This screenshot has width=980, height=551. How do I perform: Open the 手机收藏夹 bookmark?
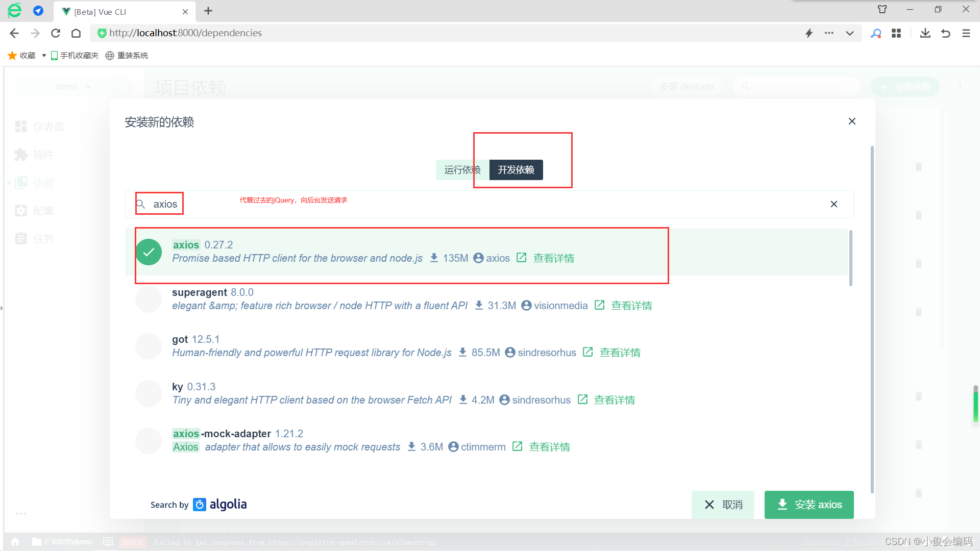(75, 55)
